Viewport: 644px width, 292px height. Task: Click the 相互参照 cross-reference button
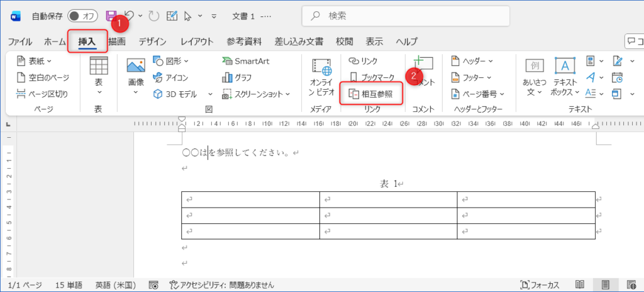click(x=371, y=94)
